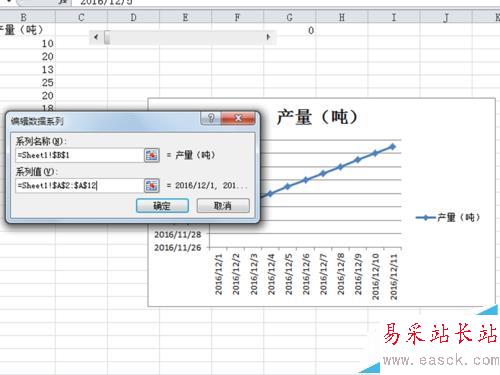
Task: Select column E header
Action: click(x=185, y=17)
